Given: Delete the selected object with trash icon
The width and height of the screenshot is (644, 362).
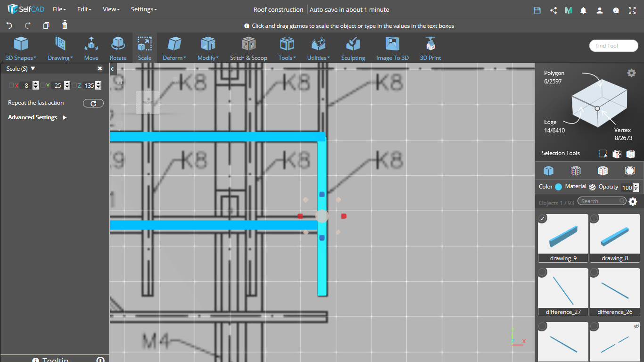Looking at the screenshot, I should click(65, 25).
